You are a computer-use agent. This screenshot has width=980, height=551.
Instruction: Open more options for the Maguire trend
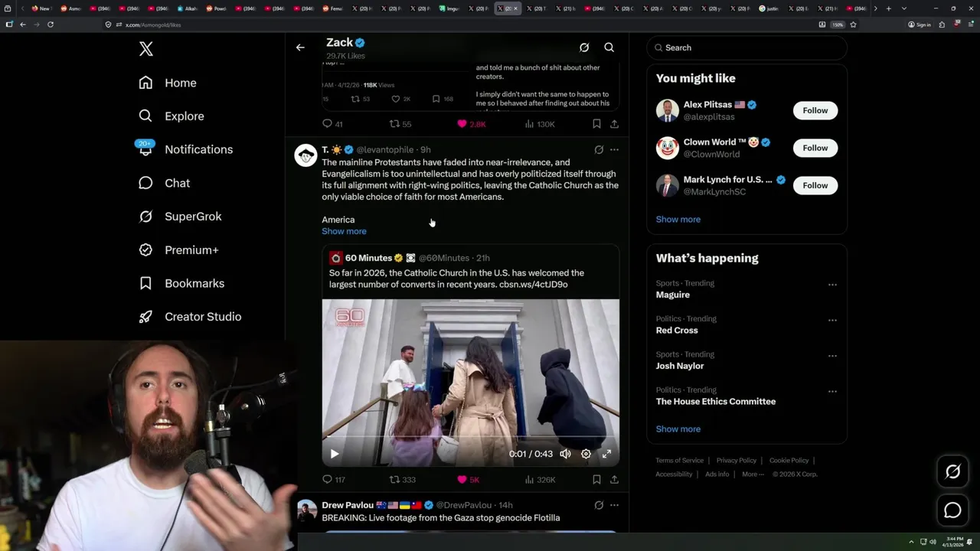[832, 285]
